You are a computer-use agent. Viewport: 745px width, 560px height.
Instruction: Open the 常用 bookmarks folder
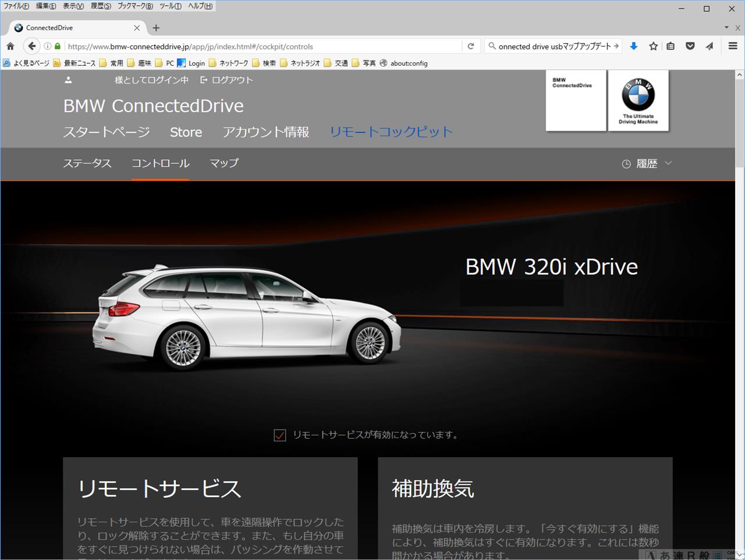click(112, 63)
